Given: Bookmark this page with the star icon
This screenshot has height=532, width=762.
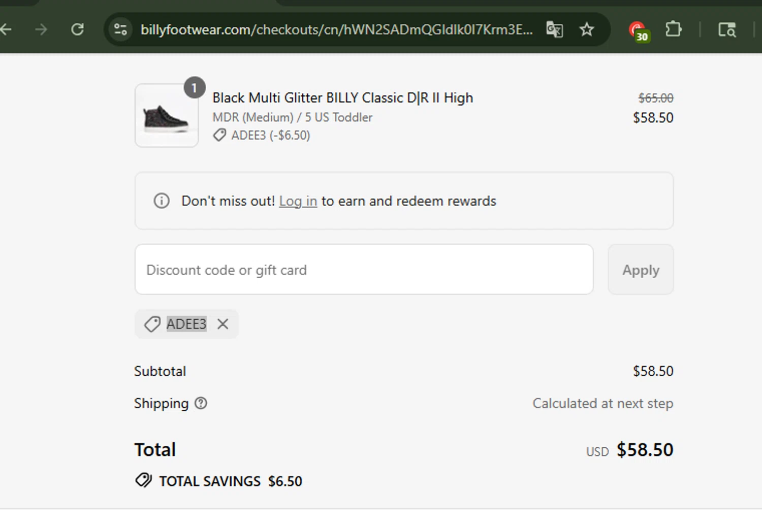Looking at the screenshot, I should 587,29.
